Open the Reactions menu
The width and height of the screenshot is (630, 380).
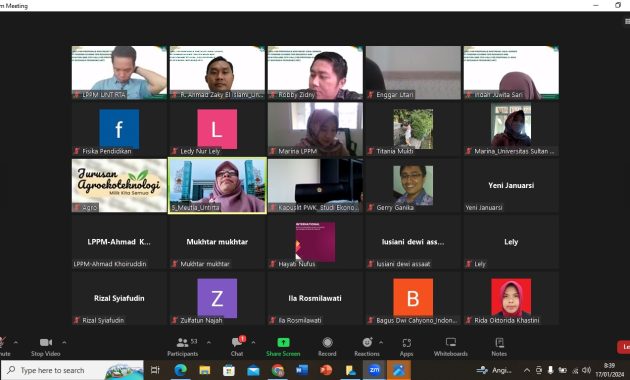(367, 347)
